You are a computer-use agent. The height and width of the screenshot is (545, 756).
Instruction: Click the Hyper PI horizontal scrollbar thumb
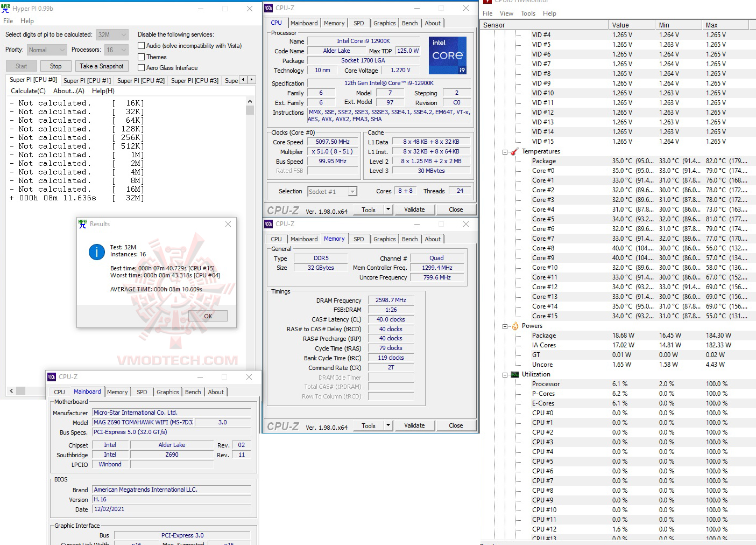[21, 390]
